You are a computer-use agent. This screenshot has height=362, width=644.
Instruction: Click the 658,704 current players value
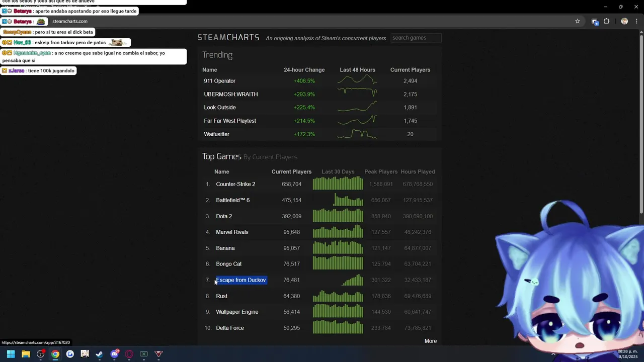[x=292, y=184]
